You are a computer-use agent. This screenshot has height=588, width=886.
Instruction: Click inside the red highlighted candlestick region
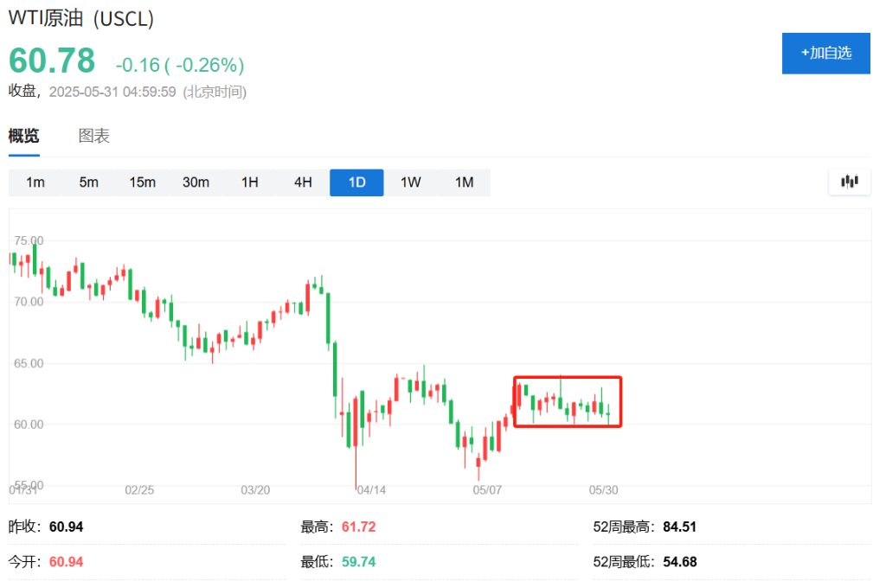pos(568,402)
